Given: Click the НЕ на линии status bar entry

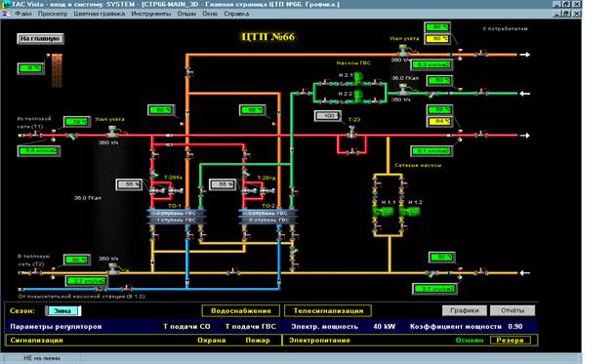Looking at the screenshot, I should click(x=42, y=358).
